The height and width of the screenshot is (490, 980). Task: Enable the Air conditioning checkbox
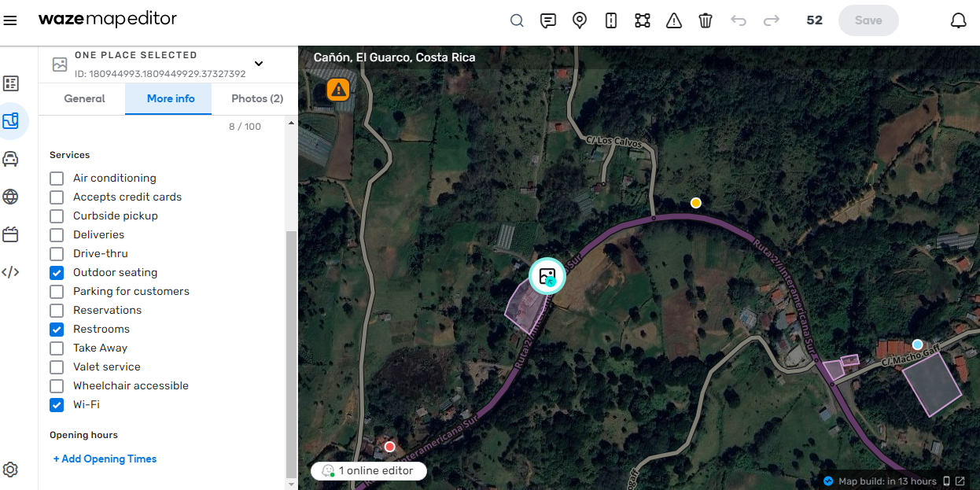(x=57, y=178)
